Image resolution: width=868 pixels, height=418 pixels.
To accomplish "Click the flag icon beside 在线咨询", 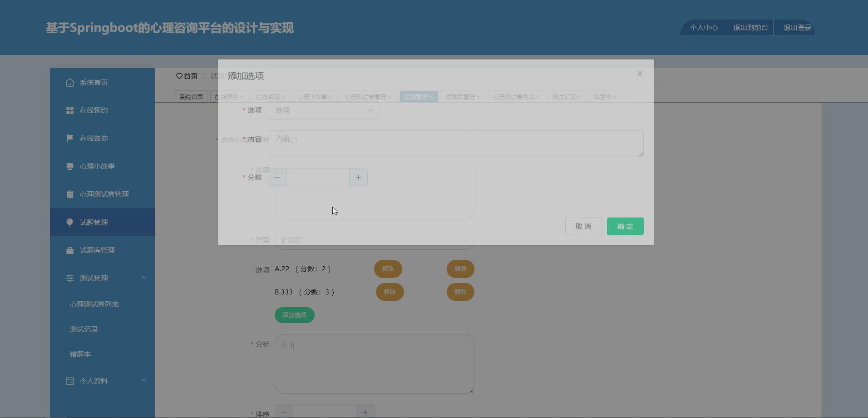I will 69,138.
